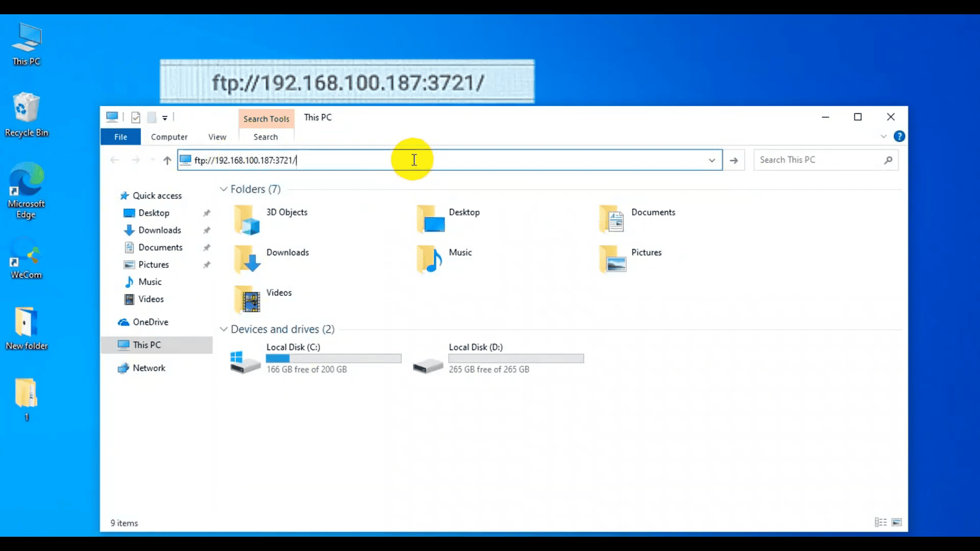Image resolution: width=980 pixels, height=551 pixels.
Task: Click '9 items' status bar text
Action: coord(124,523)
